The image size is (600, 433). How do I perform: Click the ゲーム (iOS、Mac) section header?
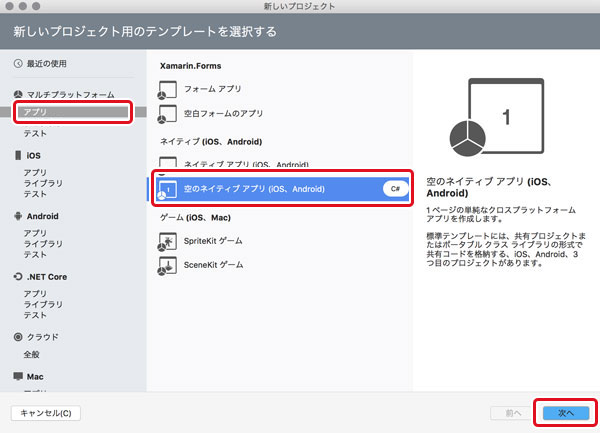[x=195, y=218]
